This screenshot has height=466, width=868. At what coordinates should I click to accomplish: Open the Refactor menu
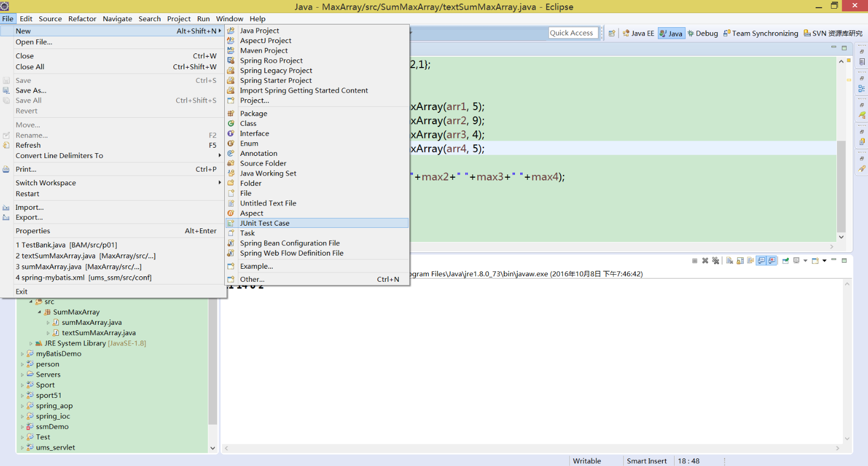point(82,19)
